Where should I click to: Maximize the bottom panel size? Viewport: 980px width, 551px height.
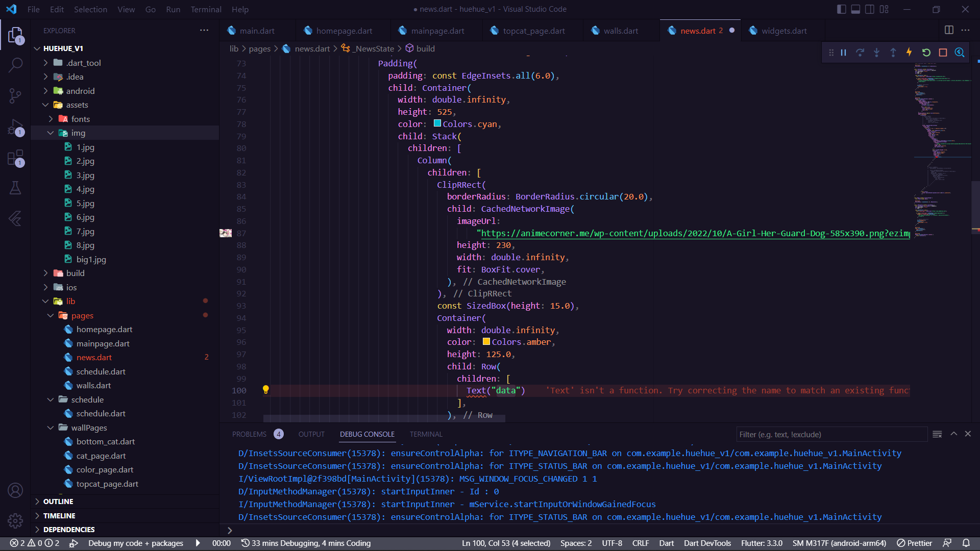[953, 434]
